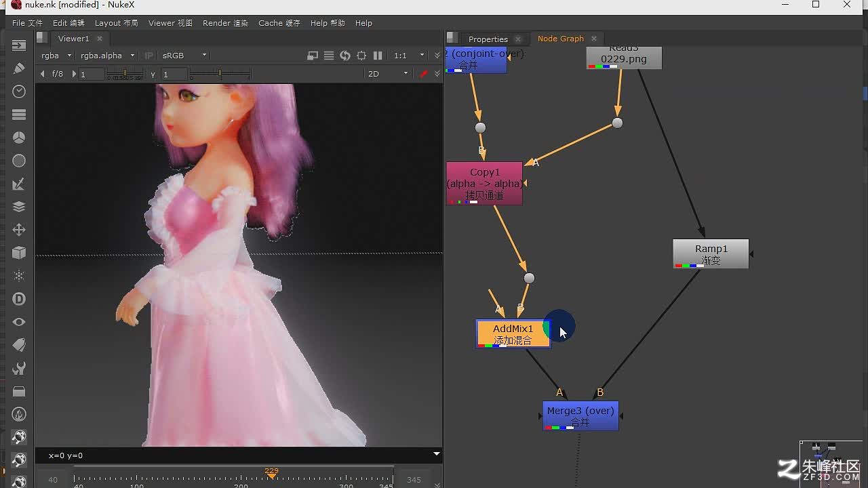Open the rgba layer dropdown
The width and height of the screenshot is (868, 488).
56,56
